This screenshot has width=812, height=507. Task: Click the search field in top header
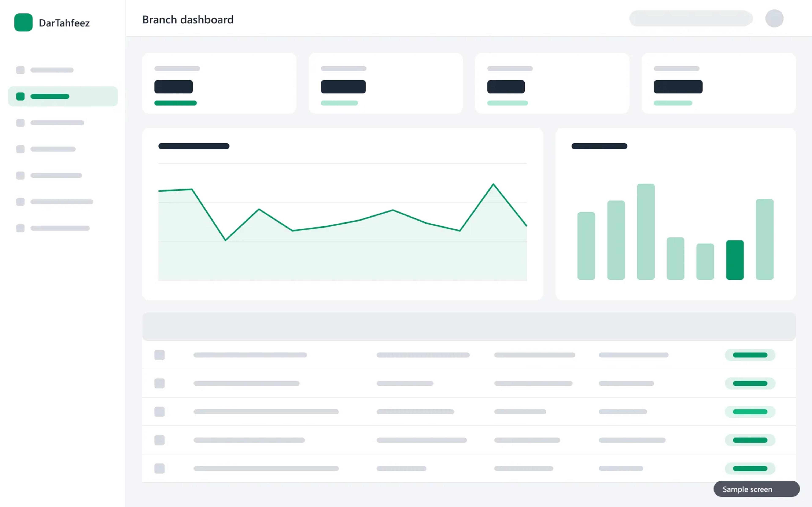(x=691, y=18)
